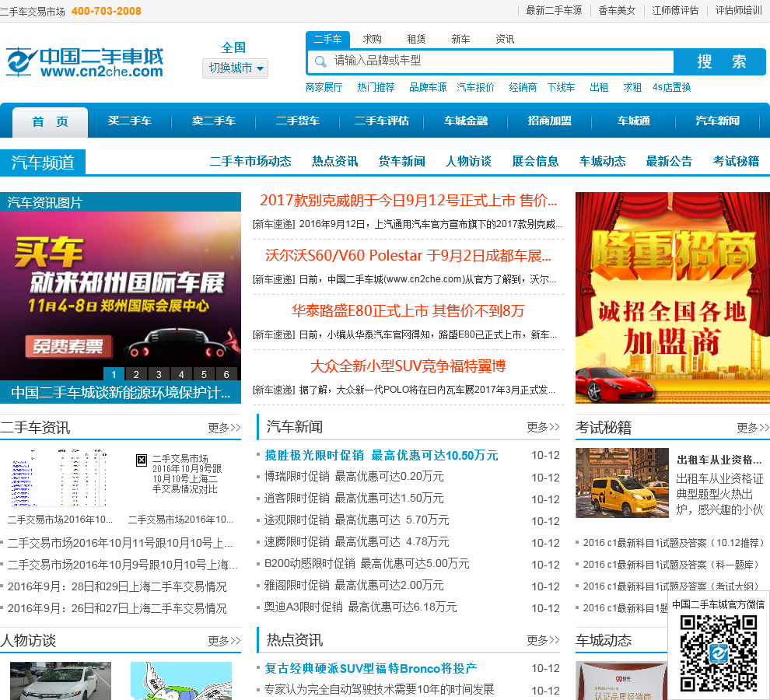Viewport: 770px width, 700px height.
Task: Open 考试秘籍 channel link
Action: coord(736,161)
